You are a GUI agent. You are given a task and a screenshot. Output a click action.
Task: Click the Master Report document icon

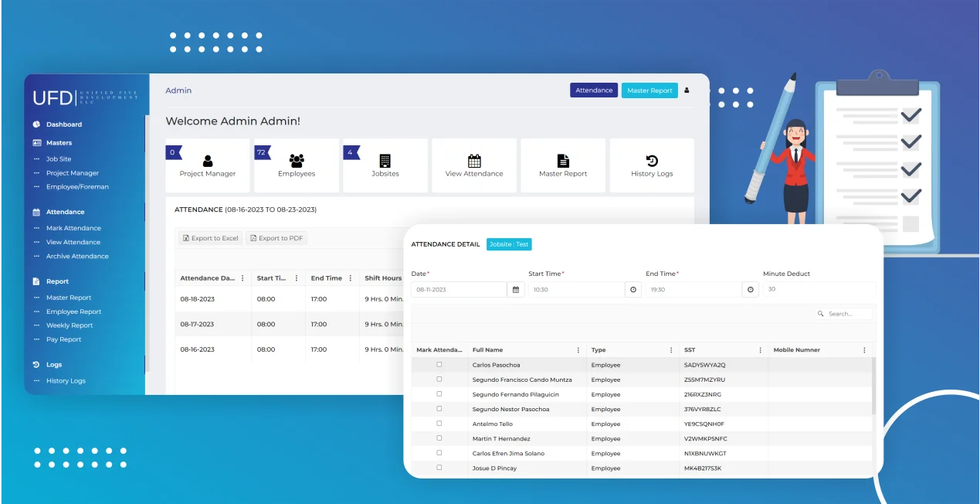(x=563, y=161)
